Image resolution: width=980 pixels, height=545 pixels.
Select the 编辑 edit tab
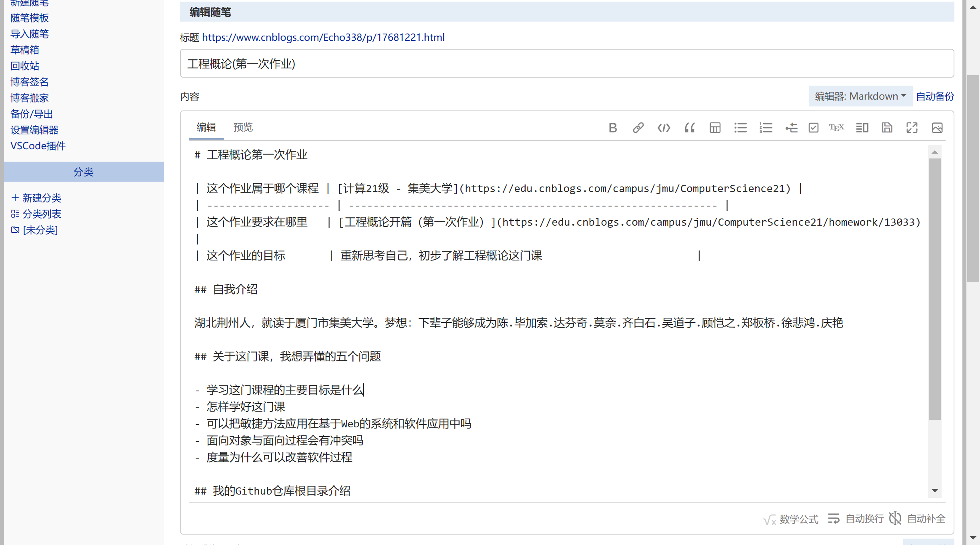[206, 127]
